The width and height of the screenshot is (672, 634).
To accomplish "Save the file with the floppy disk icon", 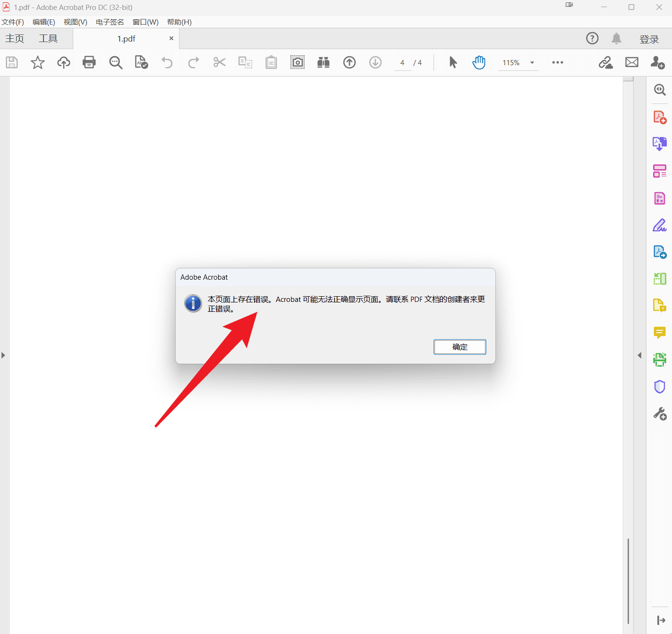I will click(12, 62).
